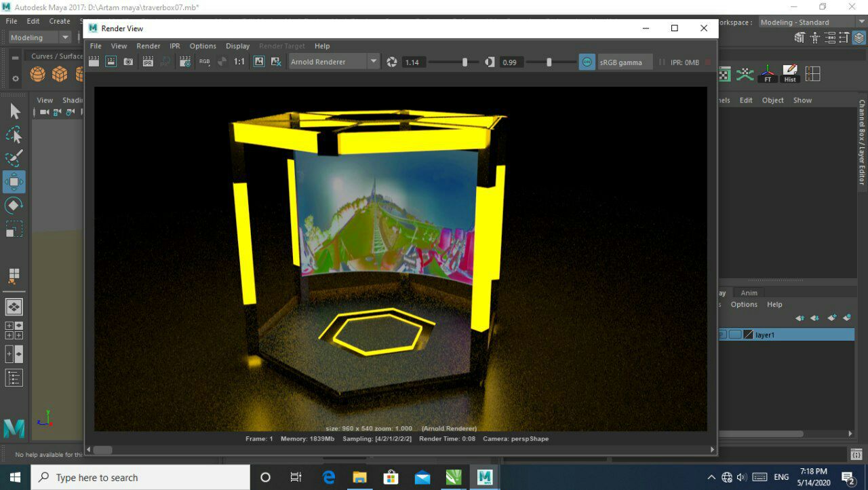Reset exposure using the aperture icon

tap(391, 62)
